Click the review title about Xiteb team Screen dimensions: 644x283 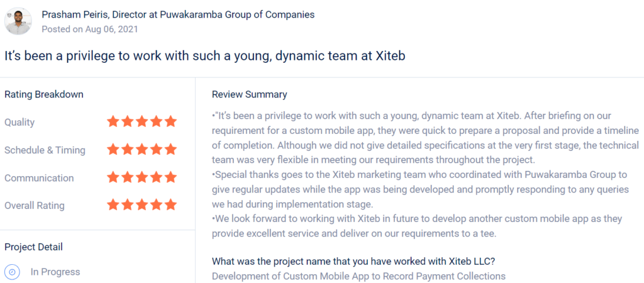(205, 56)
